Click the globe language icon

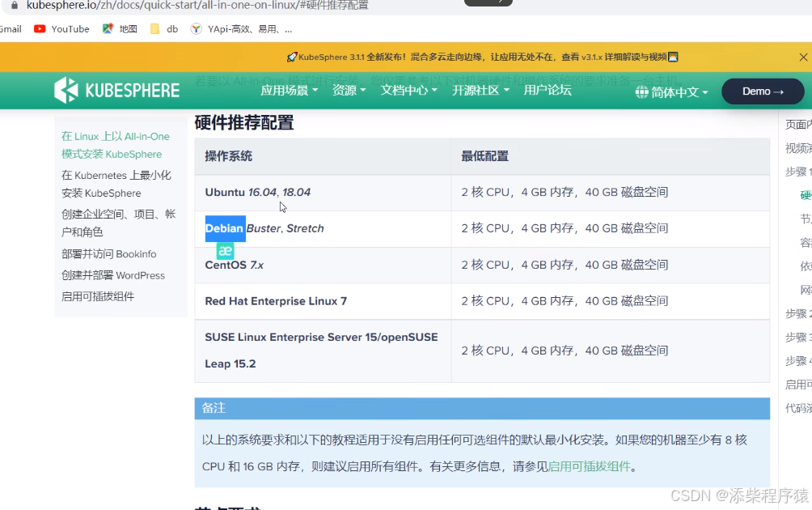(641, 92)
